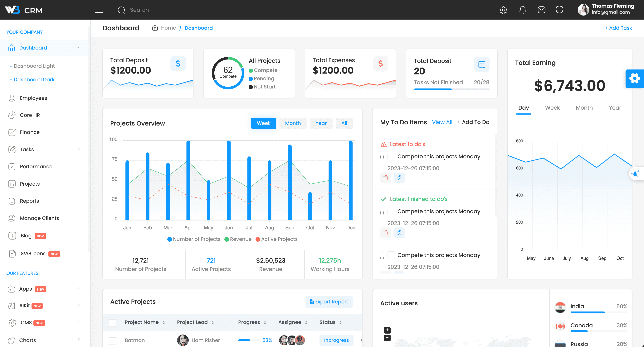Collapse the Dashboard sidebar menu
The image size is (644, 347).
[78, 48]
